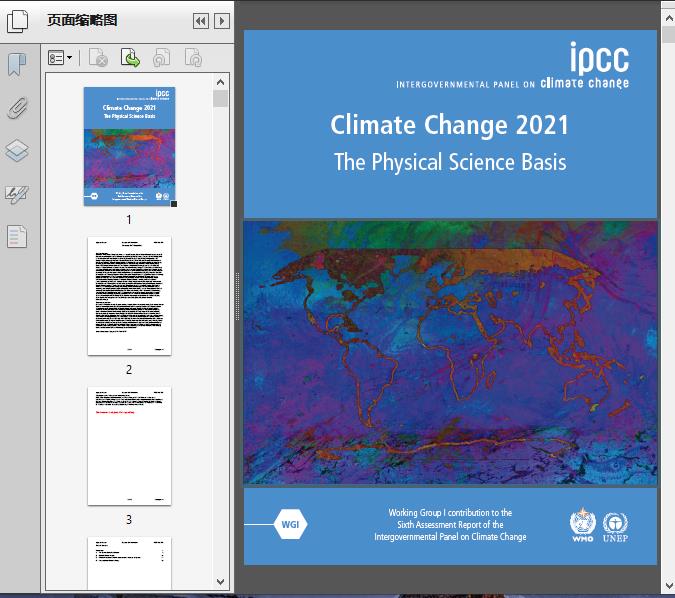Open the thumbnail options dropdown menu
This screenshot has width=675, height=598.
(x=60, y=58)
